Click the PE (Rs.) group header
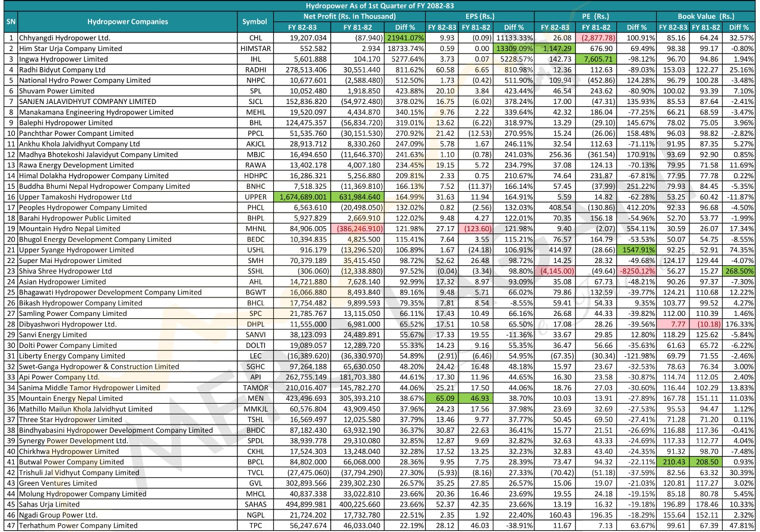 pos(596,17)
